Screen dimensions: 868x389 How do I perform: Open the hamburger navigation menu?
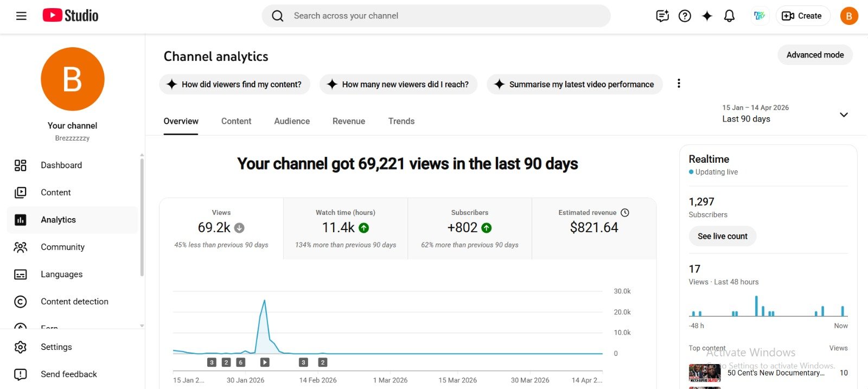point(21,16)
